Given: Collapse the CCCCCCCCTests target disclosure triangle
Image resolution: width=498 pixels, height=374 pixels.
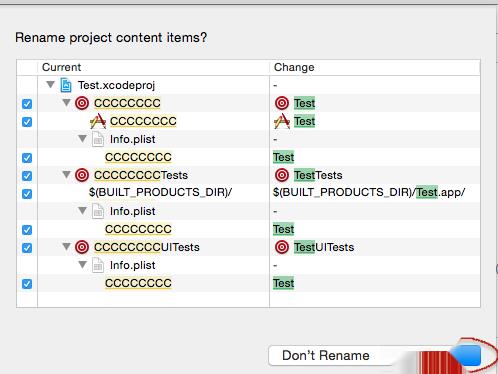Looking at the screenshot, I should 66,174.
